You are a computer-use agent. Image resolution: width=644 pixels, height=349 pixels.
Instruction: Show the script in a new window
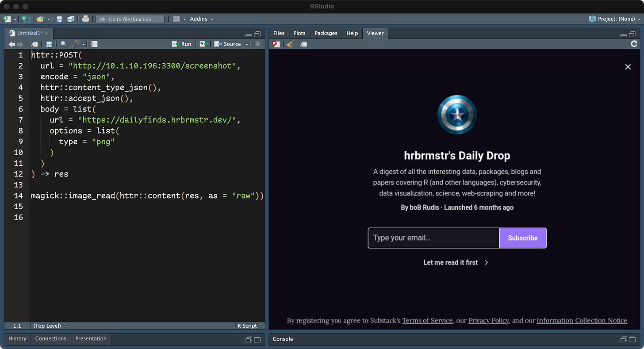coord(34,44)
